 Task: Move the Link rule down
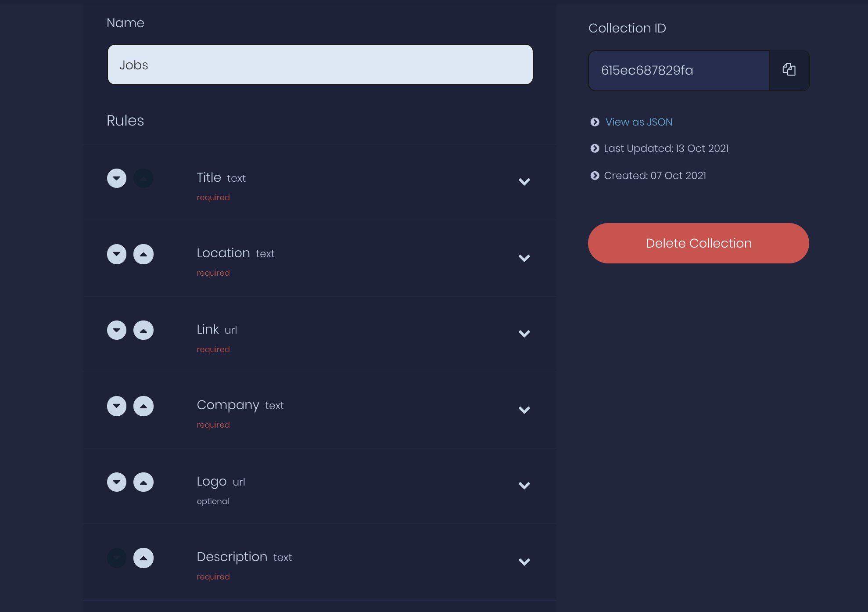point(117,330)
